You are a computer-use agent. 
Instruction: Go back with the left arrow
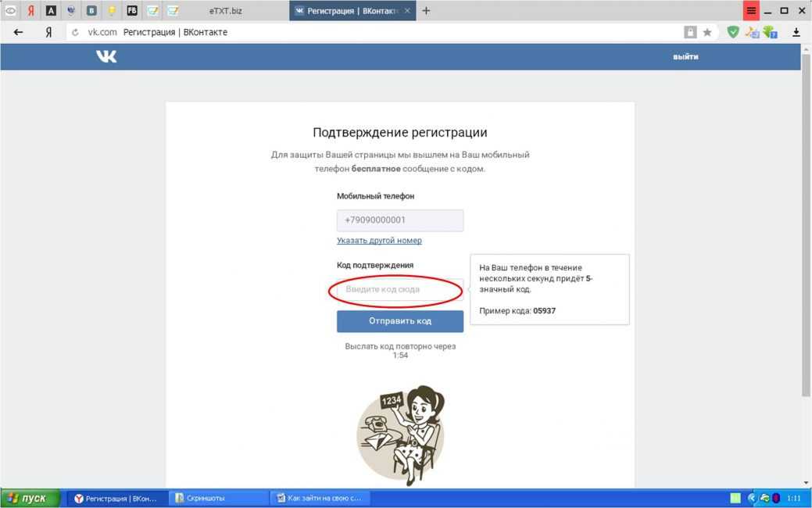click(18, 32)
